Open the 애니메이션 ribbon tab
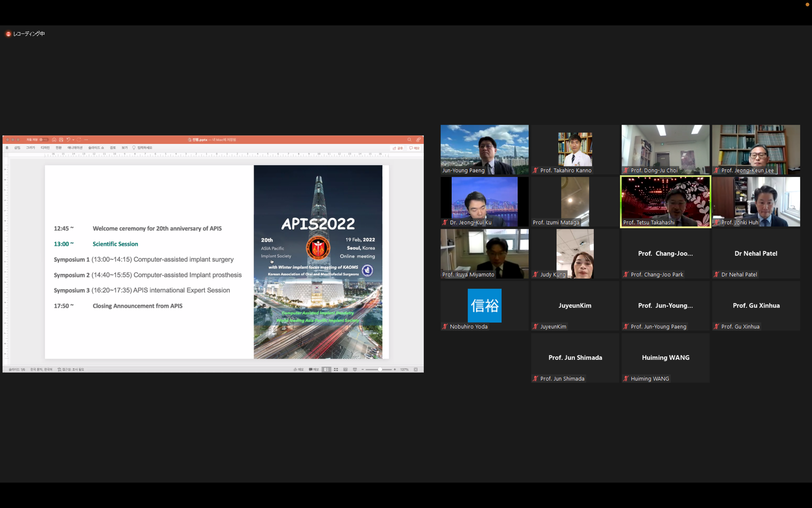Image resolution: width=812 pixels, height=508 pixels. coord(75,148)
